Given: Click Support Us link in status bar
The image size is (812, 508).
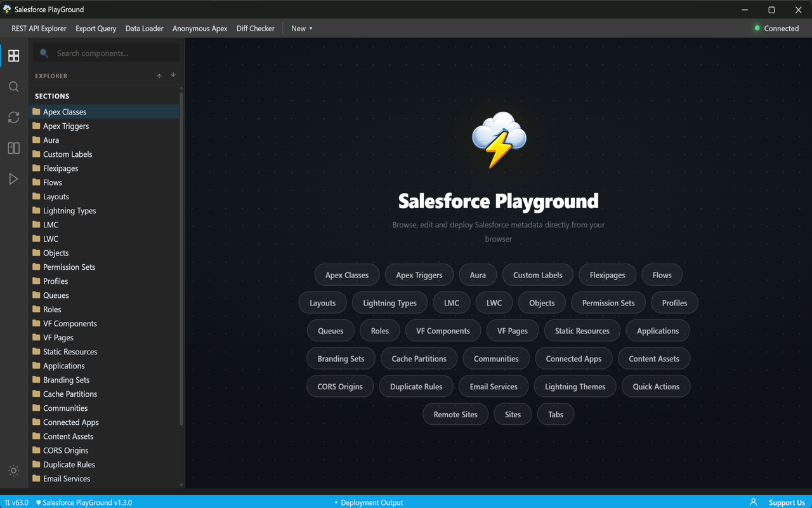Looking at the screenshot, I should coord(787,502).
